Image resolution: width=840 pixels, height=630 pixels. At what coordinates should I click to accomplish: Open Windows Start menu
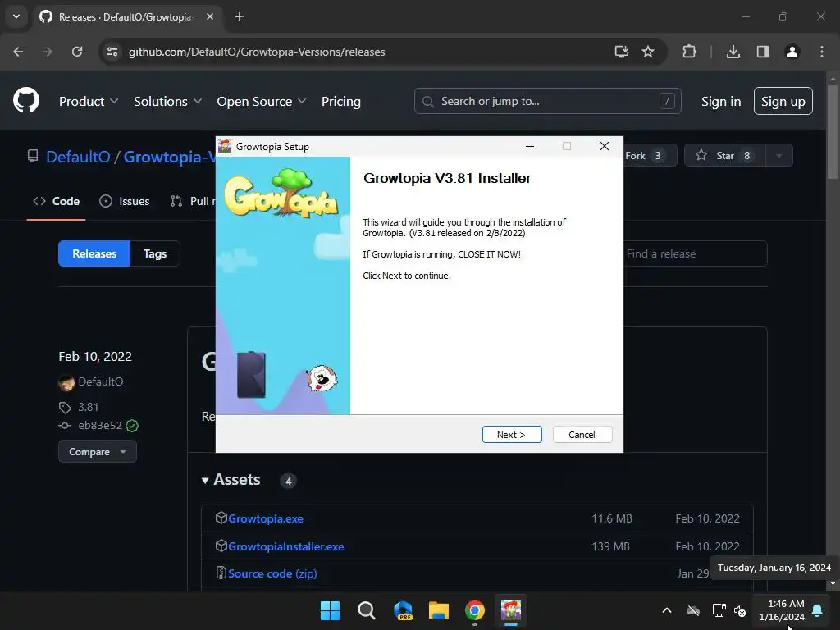tap(330, 610)
